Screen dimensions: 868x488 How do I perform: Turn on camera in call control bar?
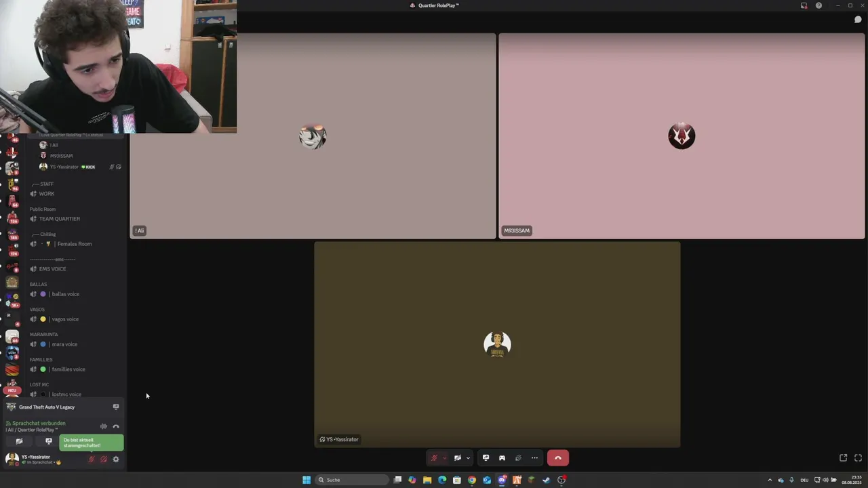pos(458,458)
